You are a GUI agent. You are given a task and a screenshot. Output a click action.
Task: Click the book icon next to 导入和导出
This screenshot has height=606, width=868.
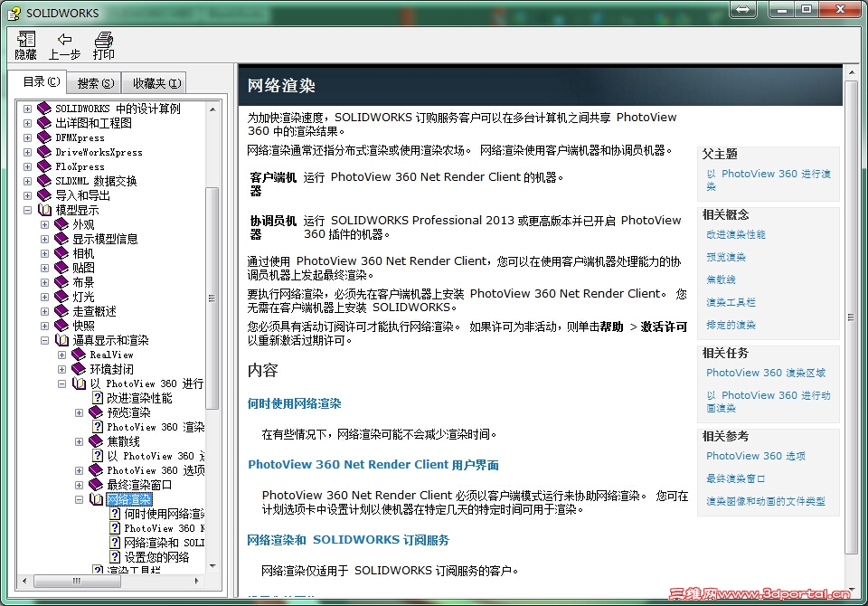click(x=44, y=195)
